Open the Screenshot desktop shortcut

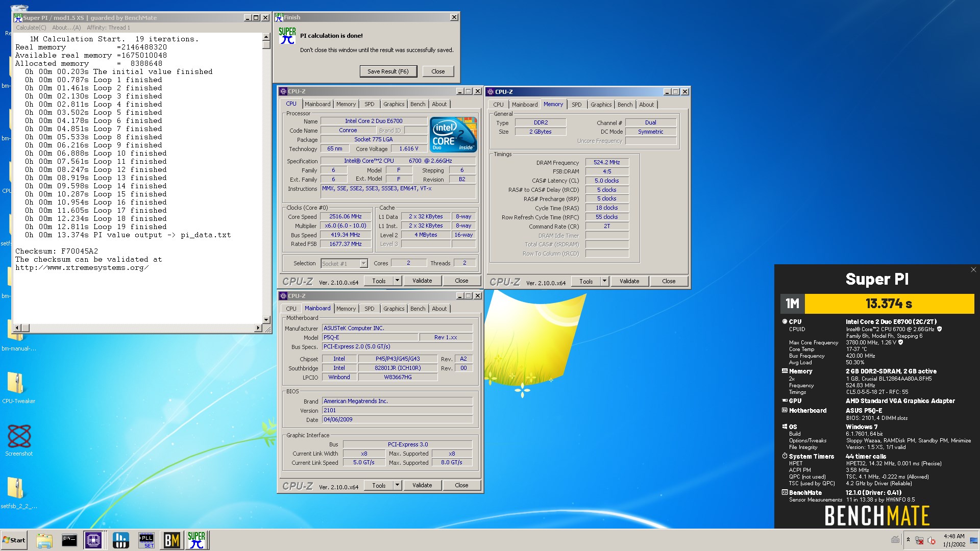[x=19, y=440]
